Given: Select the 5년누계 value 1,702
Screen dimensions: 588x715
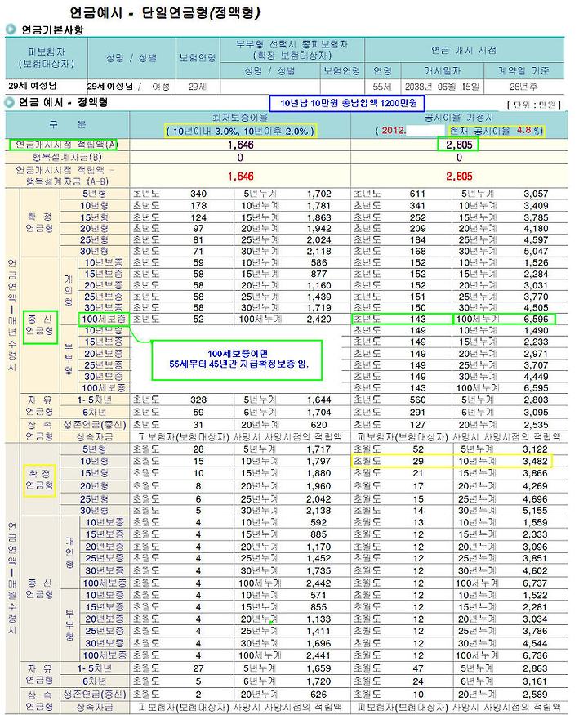Looking at the screenshot, I should point(318,194).
